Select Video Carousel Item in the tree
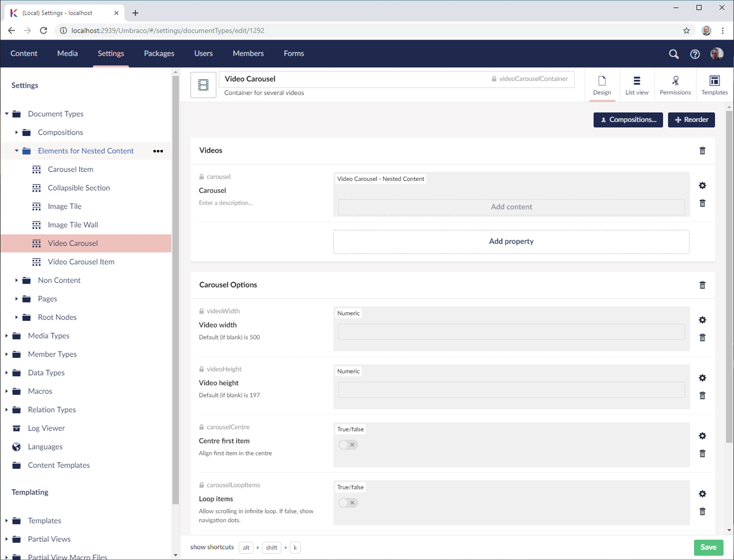Image resolution: width=734 pixels, height=560 pixels. tap(81, 262)
